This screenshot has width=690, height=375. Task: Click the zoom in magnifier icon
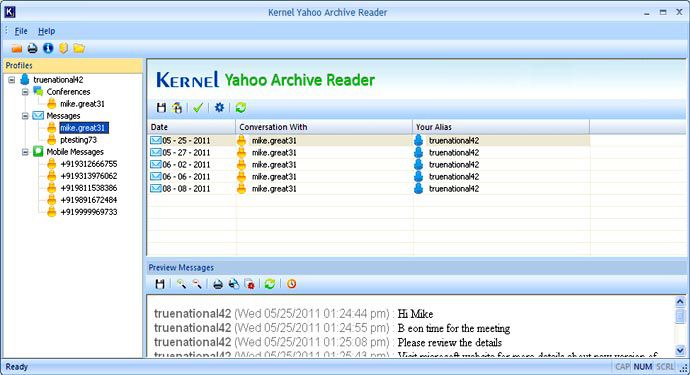tap(181, 284)
